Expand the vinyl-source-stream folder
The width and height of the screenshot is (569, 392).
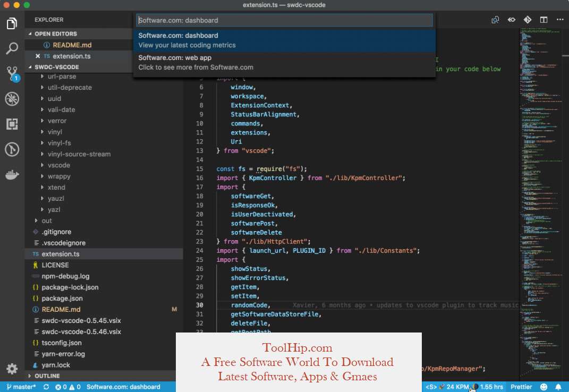tap(42, 154)
